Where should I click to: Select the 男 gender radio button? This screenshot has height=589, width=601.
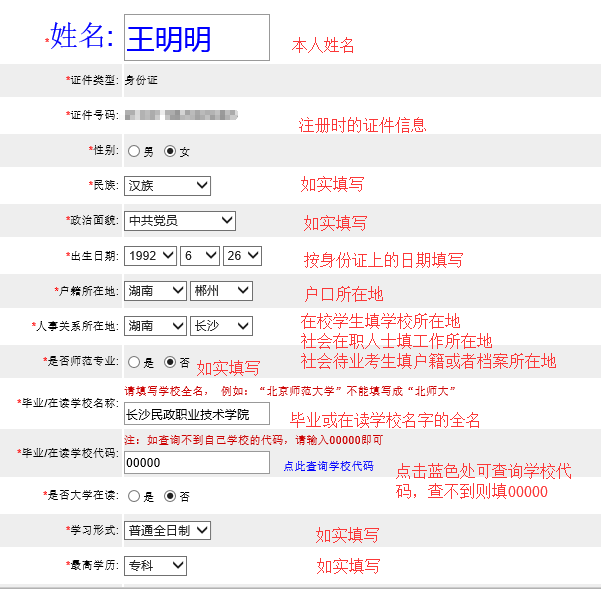coord(133,152)
